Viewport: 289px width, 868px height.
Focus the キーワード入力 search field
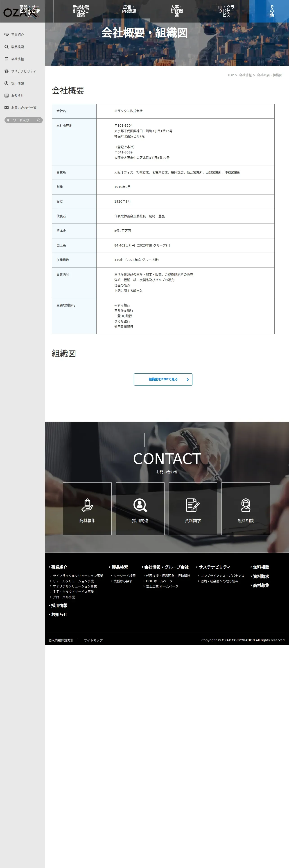coord(20,120)
